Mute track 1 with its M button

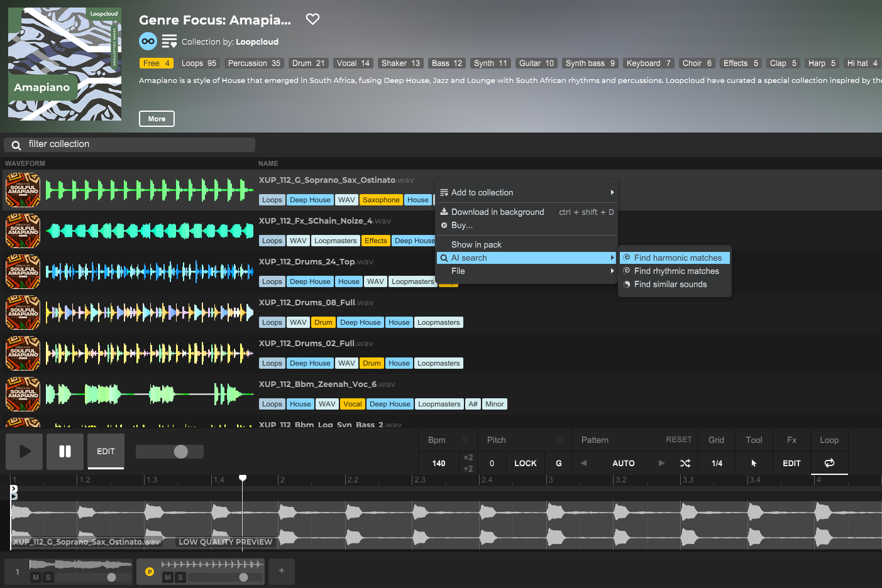[x=36, y=577]
